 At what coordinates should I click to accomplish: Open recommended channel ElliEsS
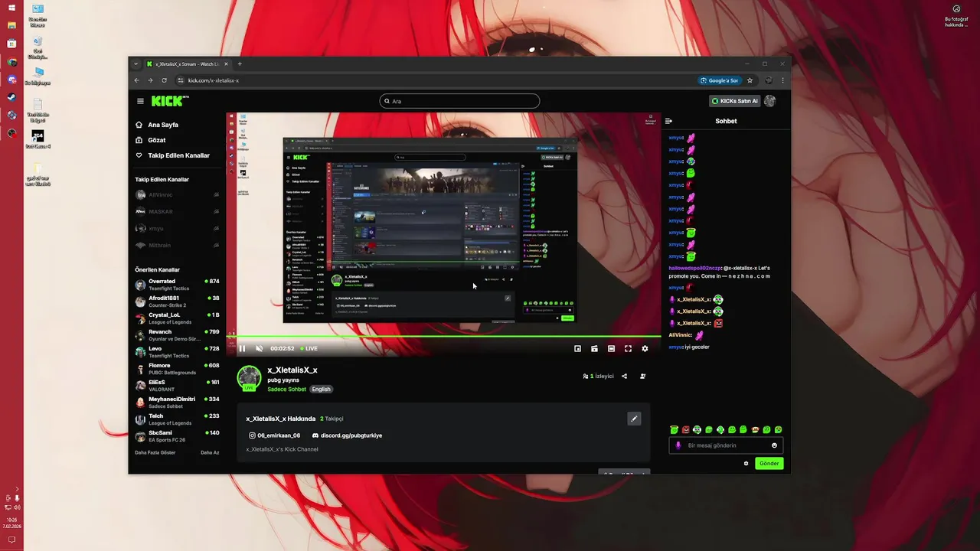pyautogui.click(x=177, y=386)
